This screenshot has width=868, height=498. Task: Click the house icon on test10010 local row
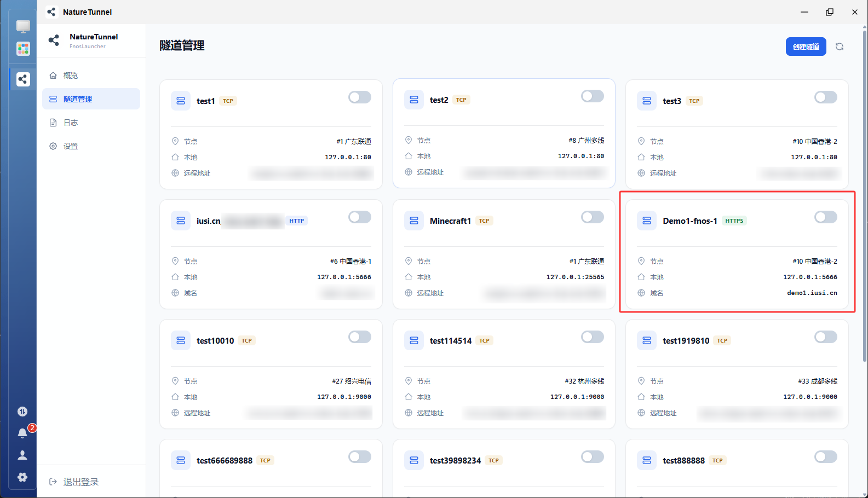pyautogui.click(x=175, y=397)
